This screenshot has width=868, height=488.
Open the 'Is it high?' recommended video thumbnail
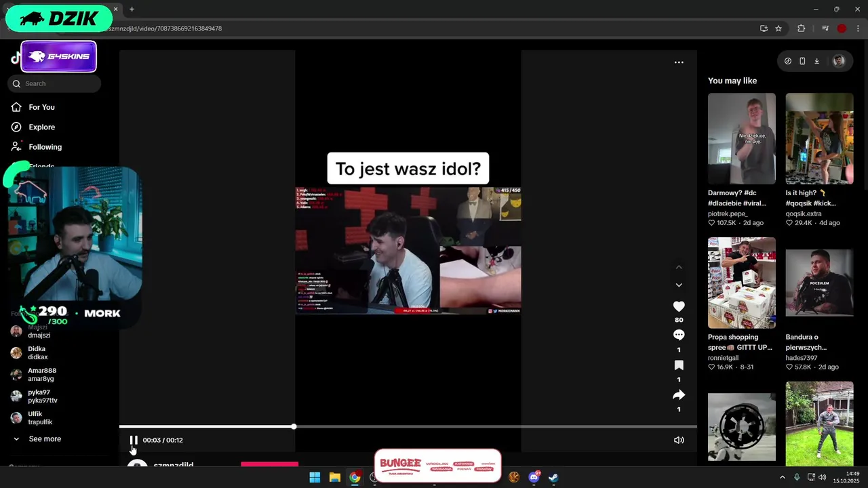pyautogui.click(x=819, y=139)
